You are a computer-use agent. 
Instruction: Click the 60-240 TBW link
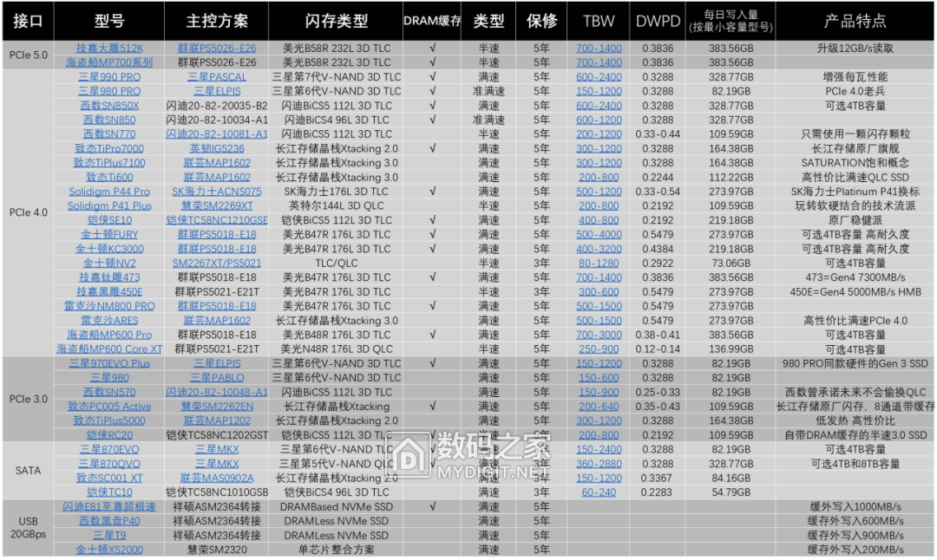pyautogui.click(x=599, y=492)
